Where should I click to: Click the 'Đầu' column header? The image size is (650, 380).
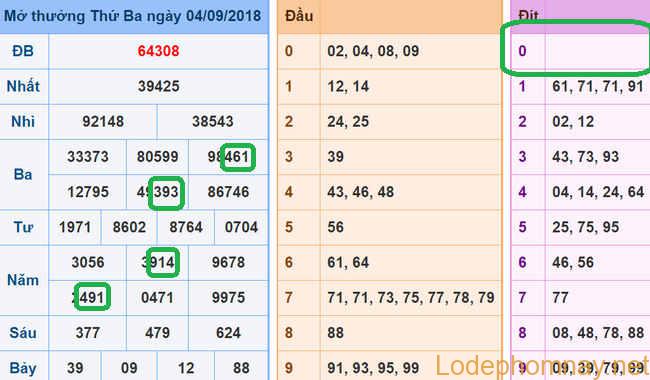[299, 16]
